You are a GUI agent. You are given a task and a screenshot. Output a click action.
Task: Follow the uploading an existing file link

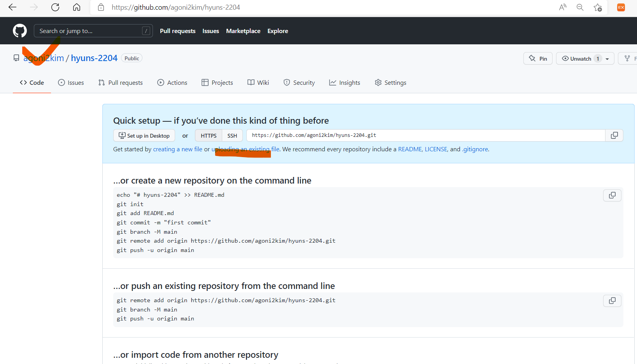(x=246, y=149)
